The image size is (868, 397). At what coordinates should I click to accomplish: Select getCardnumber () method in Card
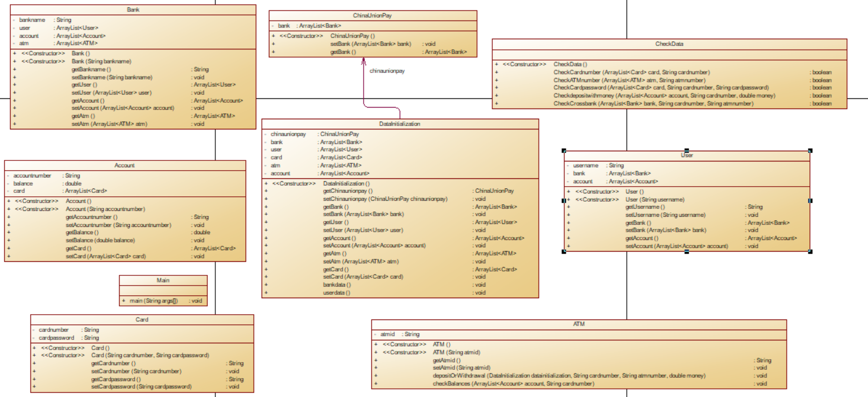click(113, 363)
